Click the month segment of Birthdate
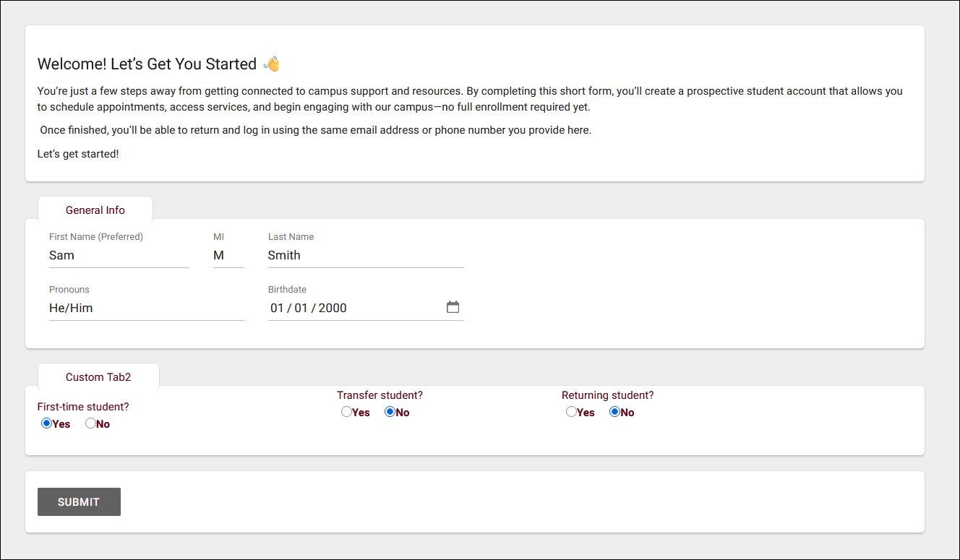Screen dimensions: 960x560 click(277, 308)
